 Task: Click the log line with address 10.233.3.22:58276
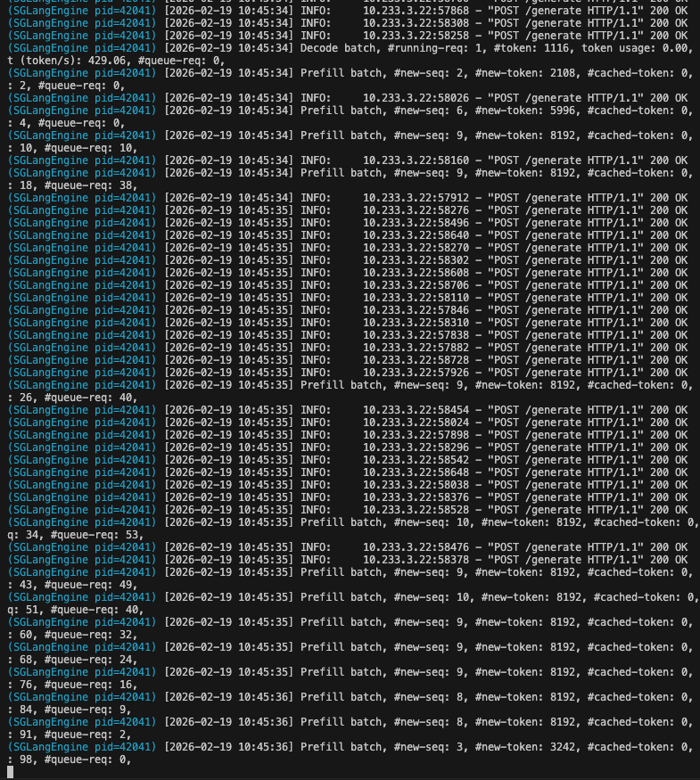[348, 209]
